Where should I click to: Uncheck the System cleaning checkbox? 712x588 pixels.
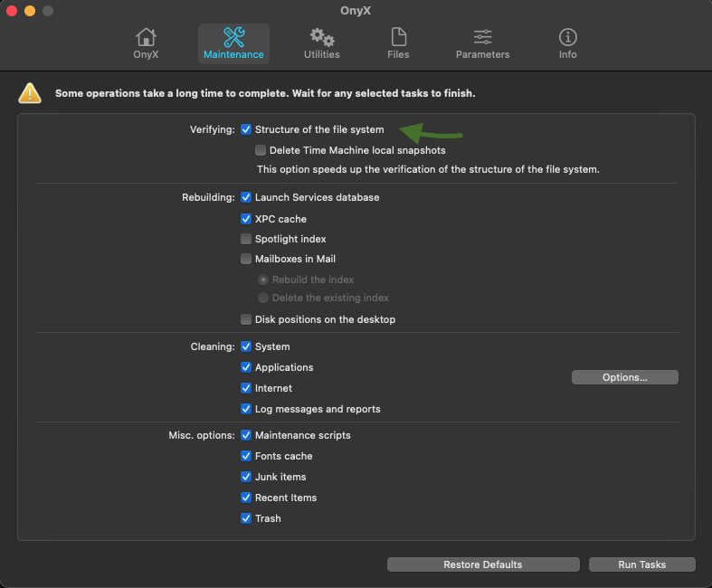click(x=246, y=346)
